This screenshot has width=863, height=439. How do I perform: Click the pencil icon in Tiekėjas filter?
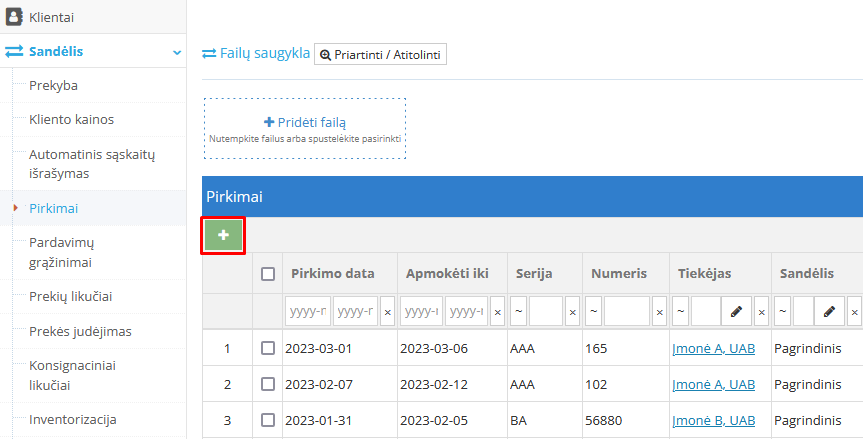[x=736, y=312]
